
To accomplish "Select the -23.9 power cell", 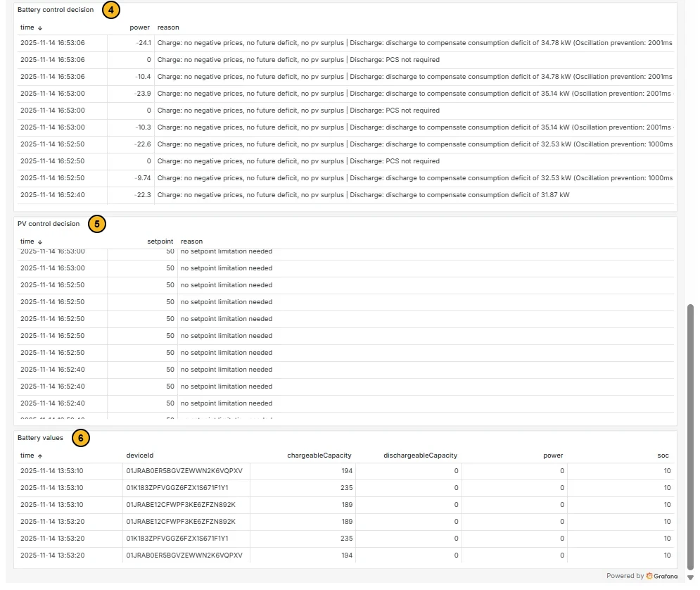I will tap(131, 94).
